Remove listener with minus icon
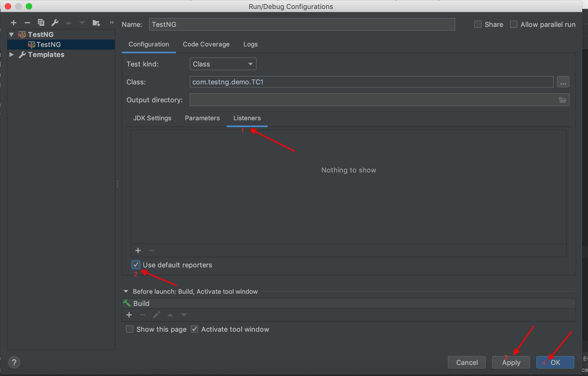Image resolution: width=588 pixels, height=376 pixels. click(x=152, y=250)
